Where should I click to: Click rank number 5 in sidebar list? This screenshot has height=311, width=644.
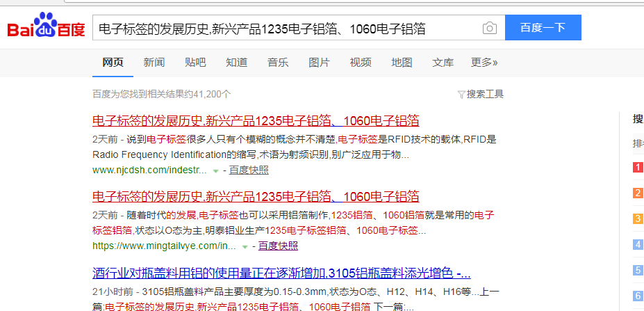click(638, 270)
